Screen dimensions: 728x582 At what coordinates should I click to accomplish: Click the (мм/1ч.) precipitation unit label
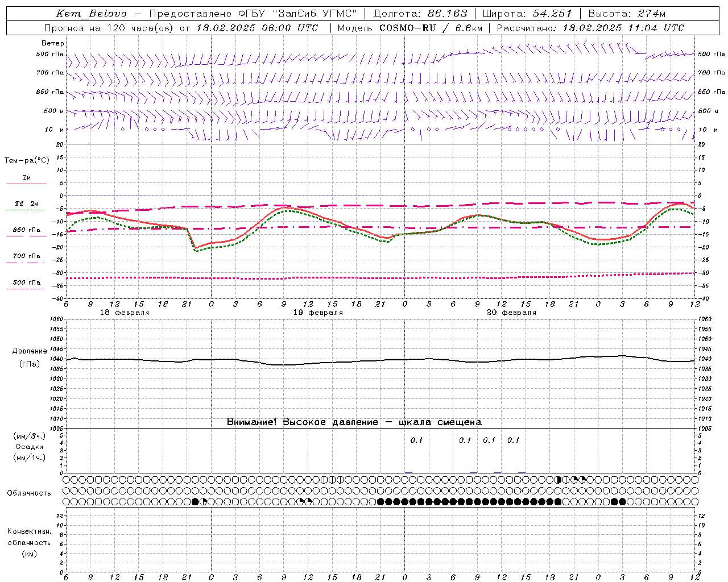30,458
